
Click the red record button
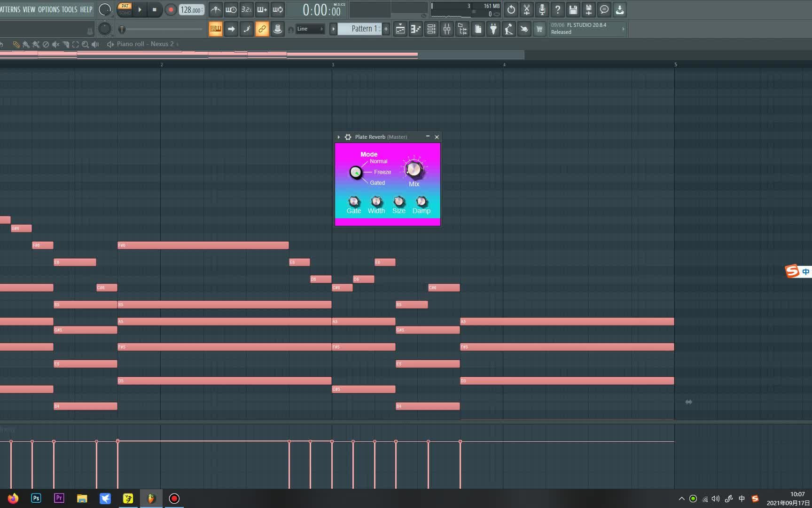point(171,9)
